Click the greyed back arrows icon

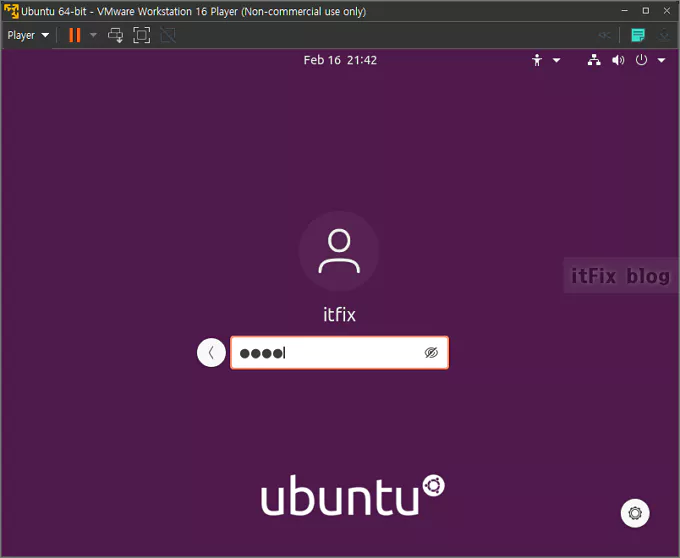point(605,35)
